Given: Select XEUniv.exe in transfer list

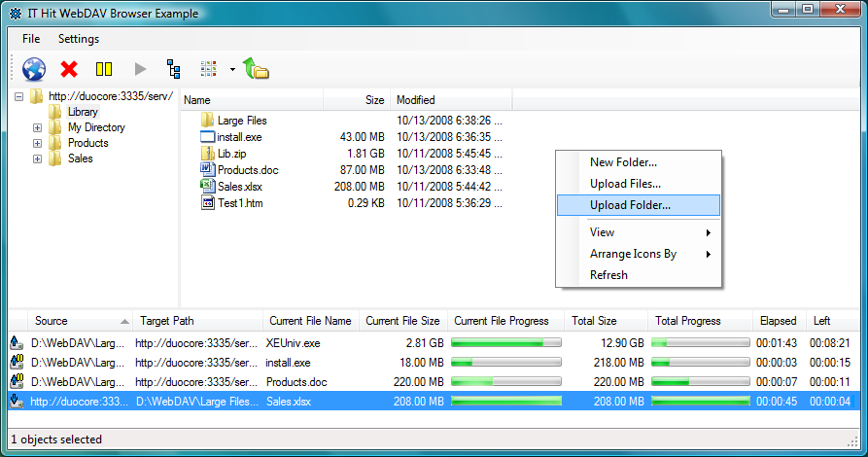Looking at the screenshot, I should [x=293, y=343].
